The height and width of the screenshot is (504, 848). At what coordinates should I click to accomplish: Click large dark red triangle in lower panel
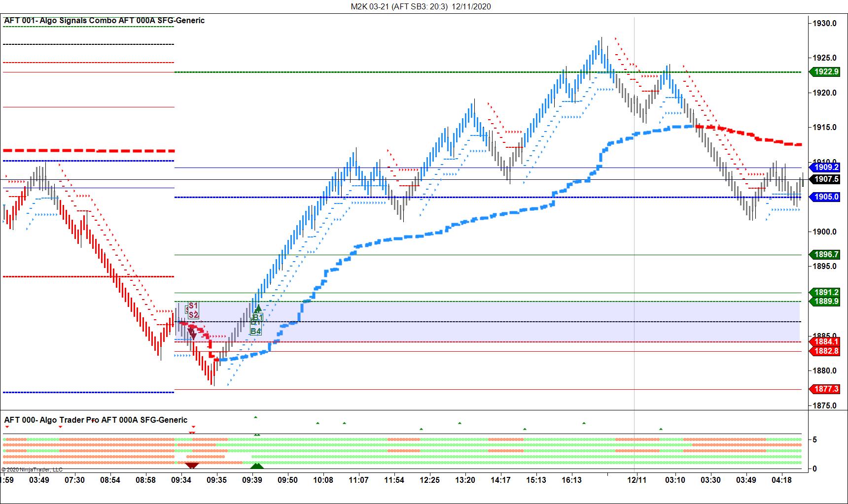click(192, 466)
